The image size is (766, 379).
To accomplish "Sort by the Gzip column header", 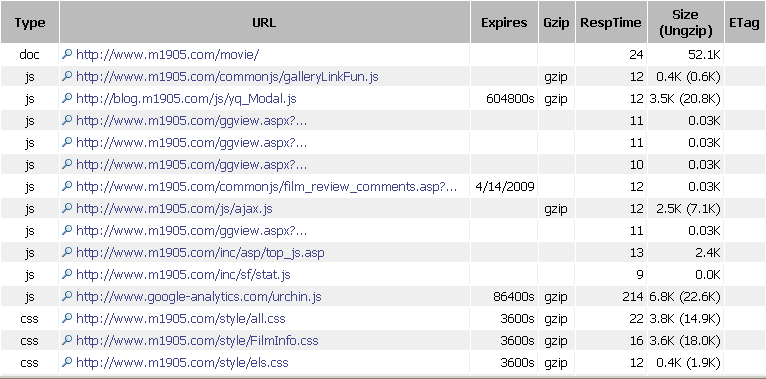I will pyautogui.click(x=556, y=22).
